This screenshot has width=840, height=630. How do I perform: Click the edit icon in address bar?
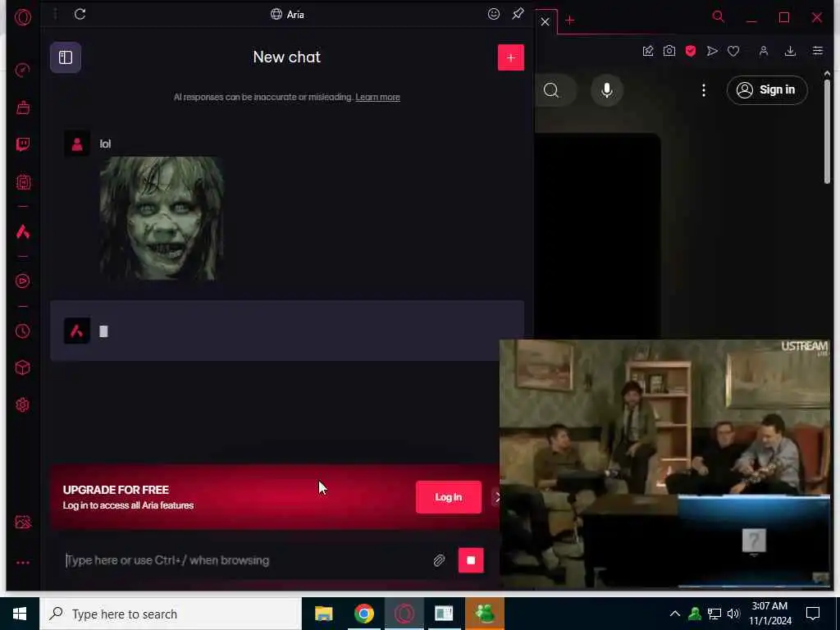coord(648,51)
